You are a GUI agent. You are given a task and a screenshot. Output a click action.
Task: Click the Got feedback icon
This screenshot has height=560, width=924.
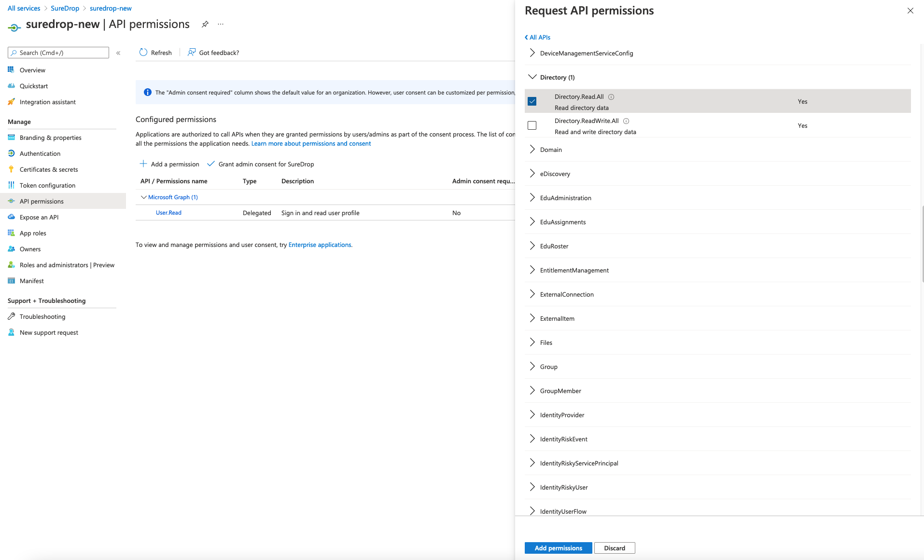point(192,53)
